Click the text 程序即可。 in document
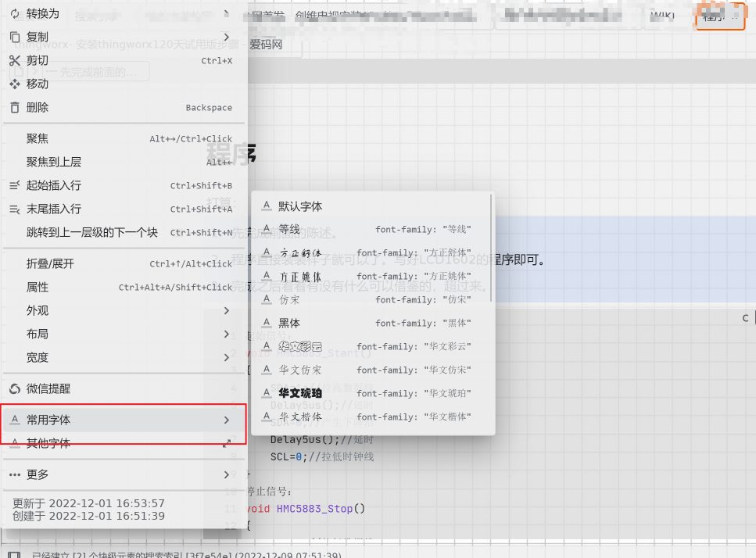 coord(518,260)
